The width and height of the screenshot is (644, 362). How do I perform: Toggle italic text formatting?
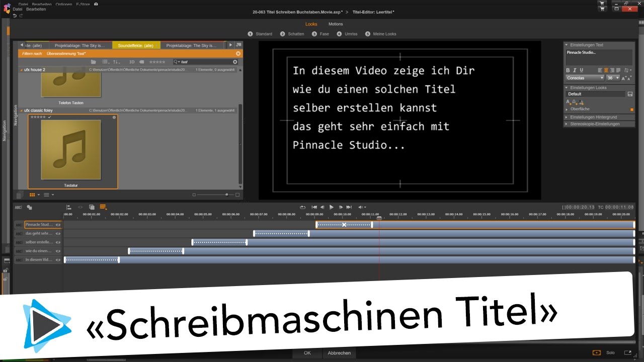tap(575, 70)
